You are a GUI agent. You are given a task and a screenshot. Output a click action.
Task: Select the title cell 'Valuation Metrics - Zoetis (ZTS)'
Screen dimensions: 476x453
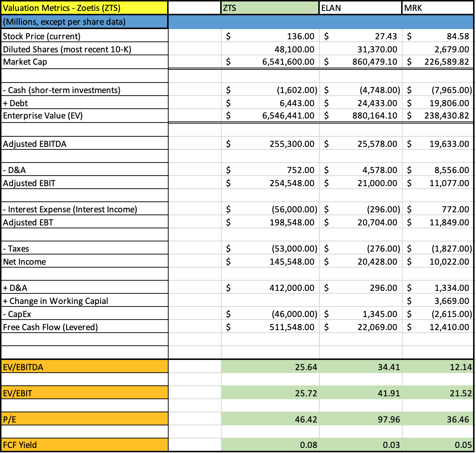click(x=84, y=8)
